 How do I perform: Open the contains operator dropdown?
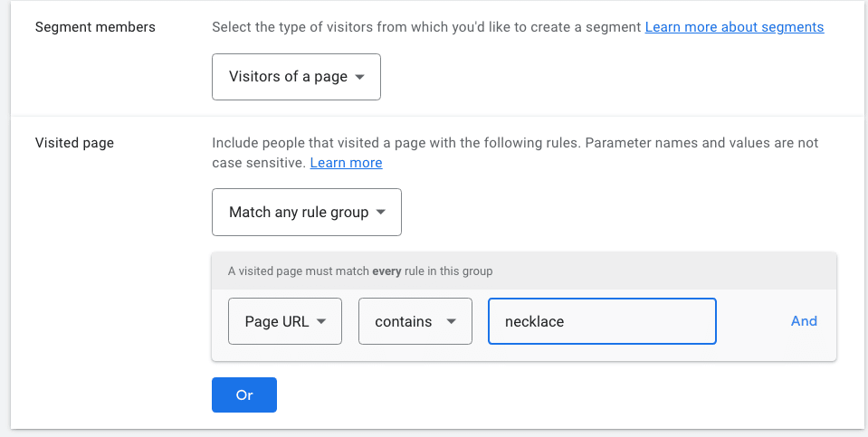415,321
